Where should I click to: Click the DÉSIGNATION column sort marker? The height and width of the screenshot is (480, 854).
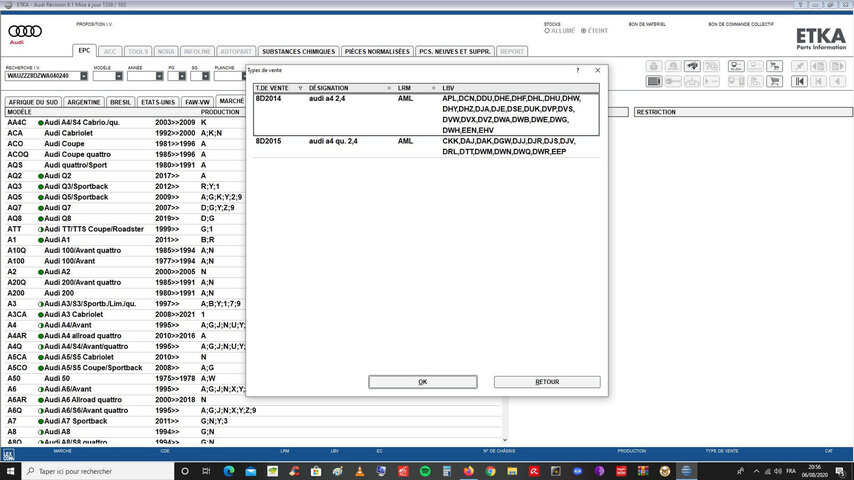click(x=389, y=88)
